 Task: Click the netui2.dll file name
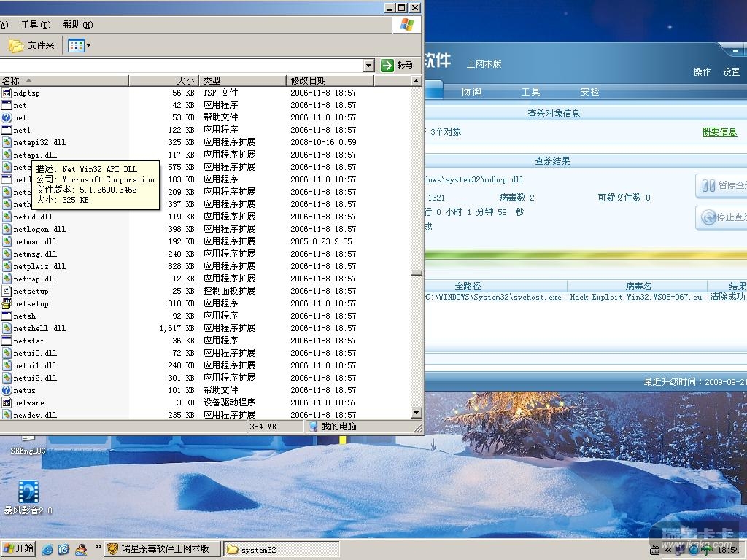(x=35, y=378)
